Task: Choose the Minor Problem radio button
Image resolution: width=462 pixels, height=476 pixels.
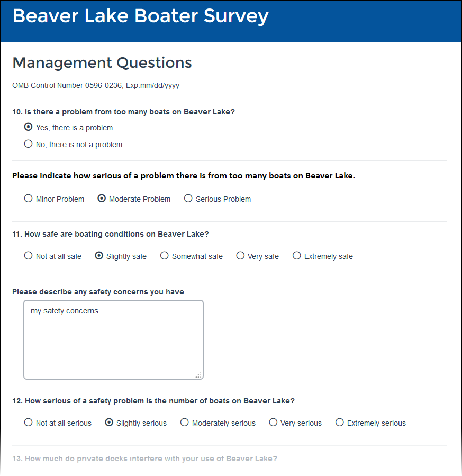Action: [29, 199]
